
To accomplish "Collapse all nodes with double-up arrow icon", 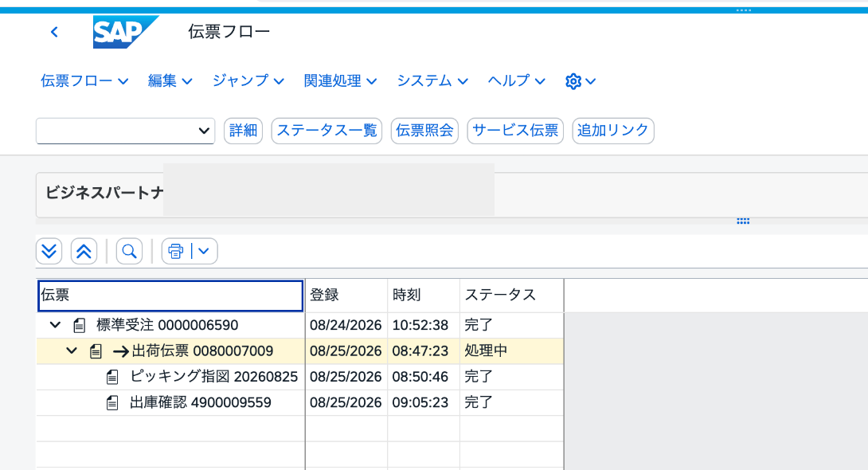I will [x=84, y=252].
